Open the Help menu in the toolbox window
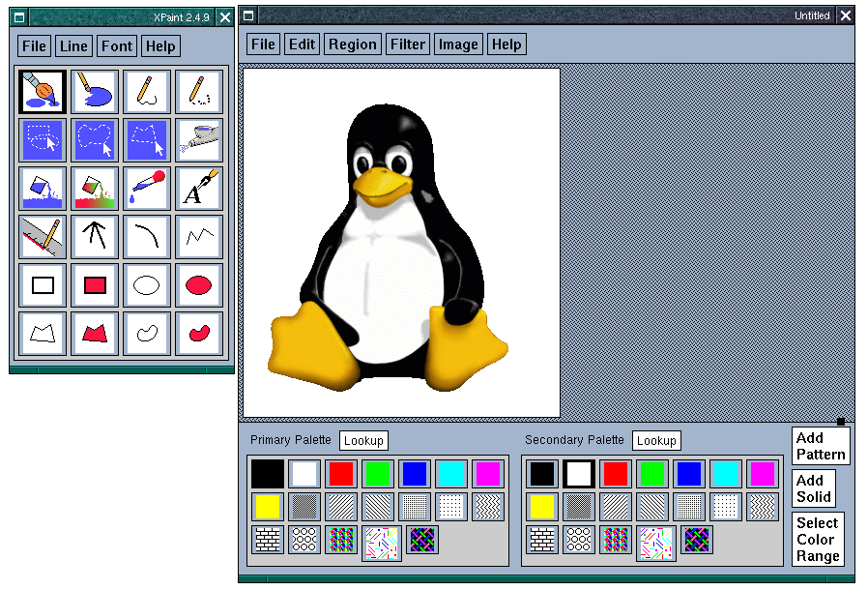The width and height of the screenshot is (868, 590). pos(160,46)
